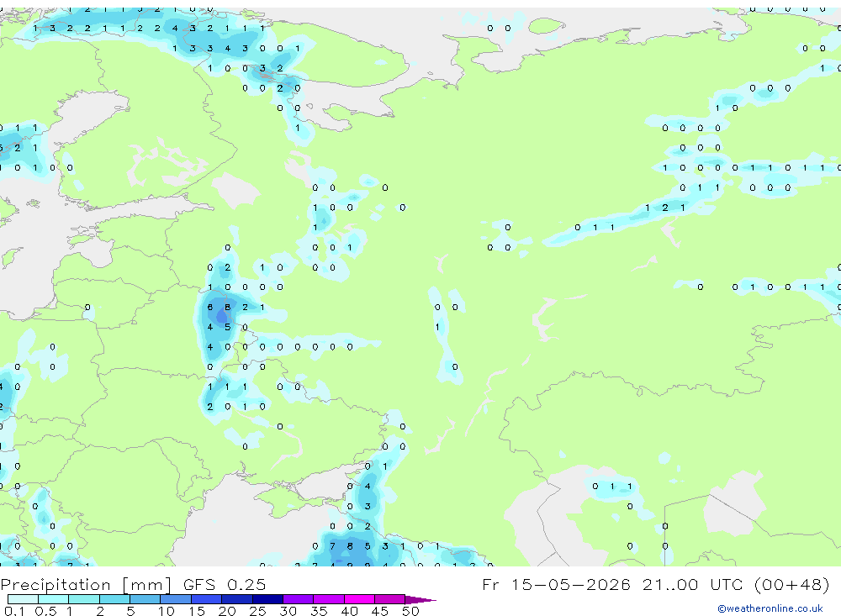Click the '25' legend scale label
The image size is (841, 616).
(x=258, y=611)
